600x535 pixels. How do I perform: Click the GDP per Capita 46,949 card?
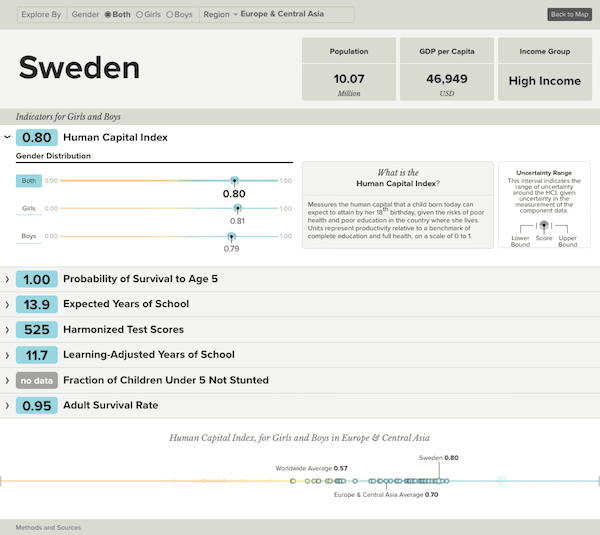tap(447, 69)
